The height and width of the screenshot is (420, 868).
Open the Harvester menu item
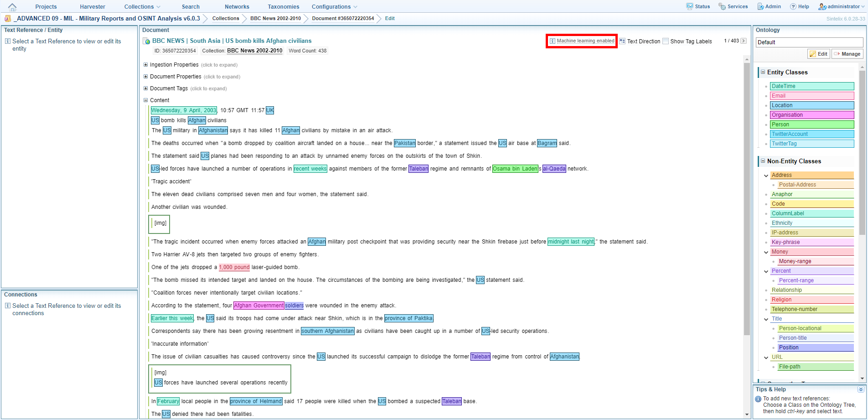coord(93,7)
